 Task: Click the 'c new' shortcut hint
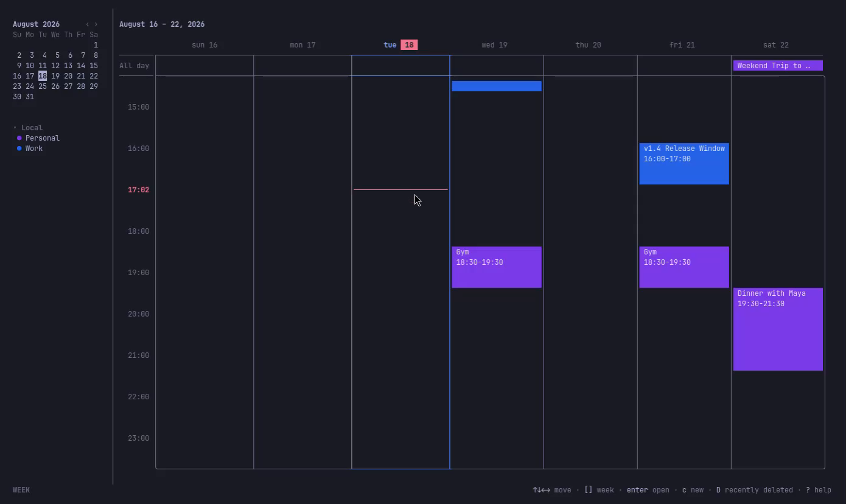(693, 490)
